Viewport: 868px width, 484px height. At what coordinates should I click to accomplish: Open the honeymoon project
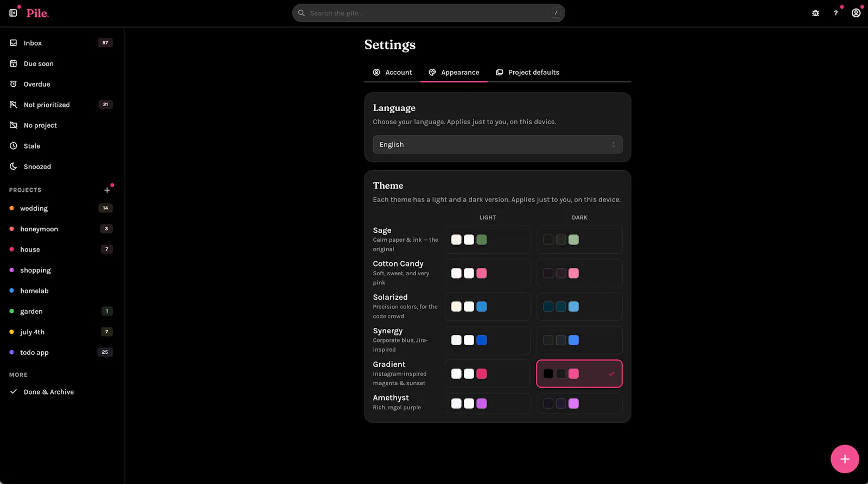tap(61, 229)
